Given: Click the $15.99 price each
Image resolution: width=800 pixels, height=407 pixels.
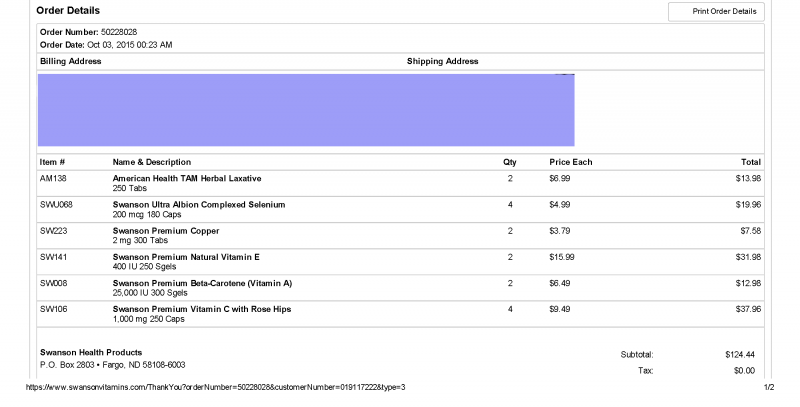Looking at the screenshot, I should pyautogui.click(x=562, y=257).
